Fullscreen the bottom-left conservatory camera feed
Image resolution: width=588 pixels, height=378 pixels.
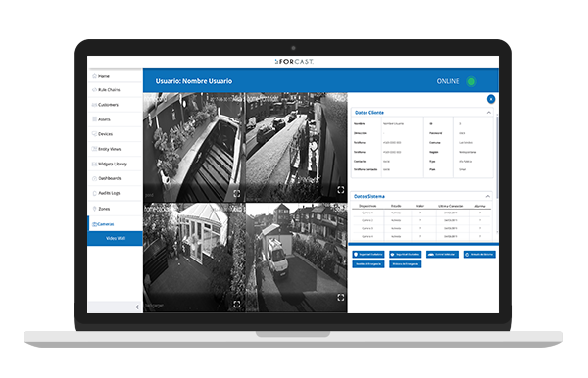click(x=236, y=305)
